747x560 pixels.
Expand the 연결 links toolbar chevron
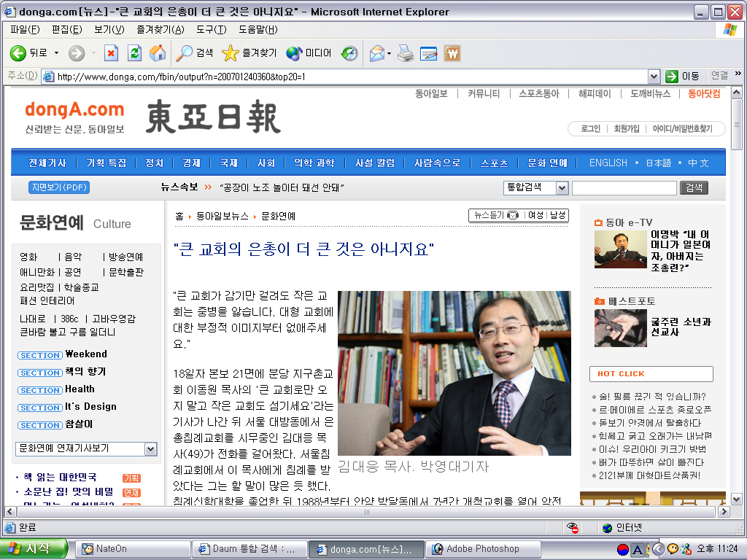coord(738,74)
